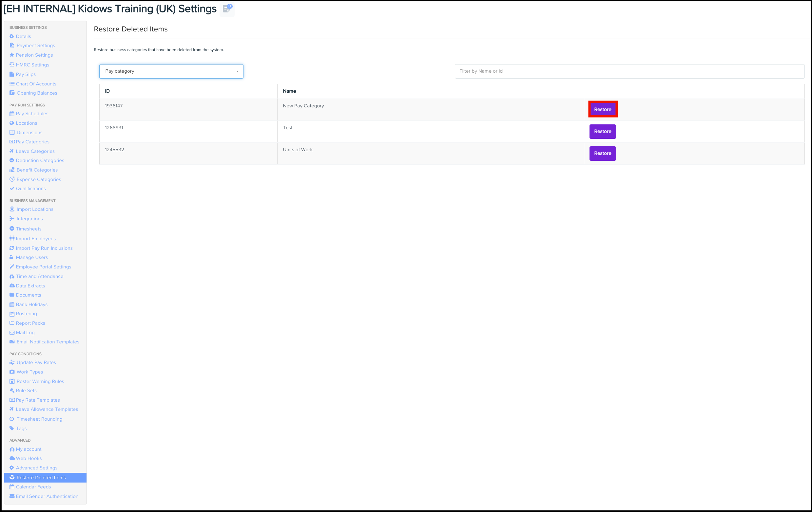Open Payment Settings in sidebar
812x512 pixels.
(36, 46)
